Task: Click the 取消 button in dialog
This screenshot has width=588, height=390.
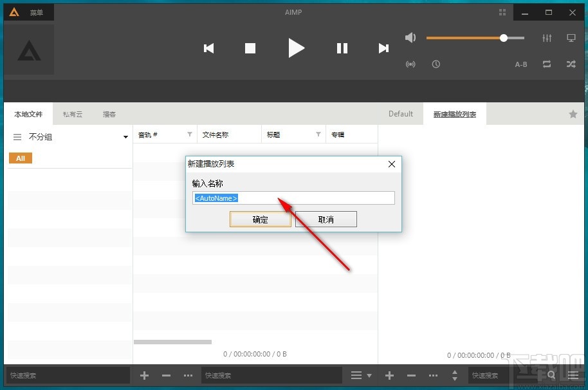Action: pyautogui.click(x=326, y=219)
